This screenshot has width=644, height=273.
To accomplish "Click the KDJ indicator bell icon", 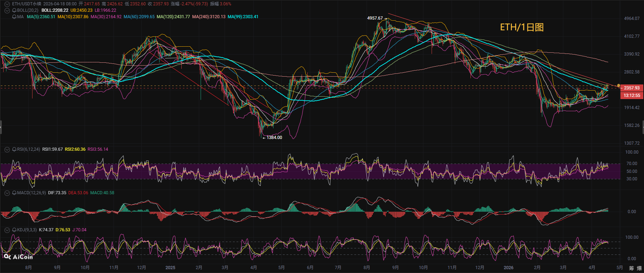I will (x=14, y=230).
